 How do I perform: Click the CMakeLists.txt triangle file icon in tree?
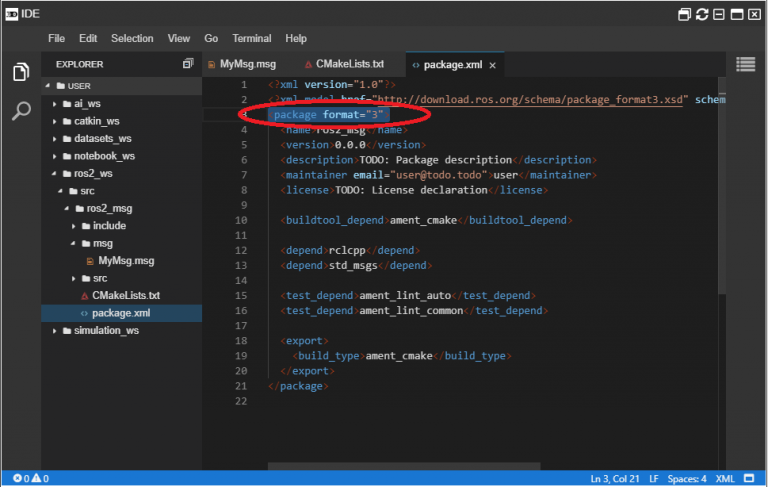(x=84, y=296)
